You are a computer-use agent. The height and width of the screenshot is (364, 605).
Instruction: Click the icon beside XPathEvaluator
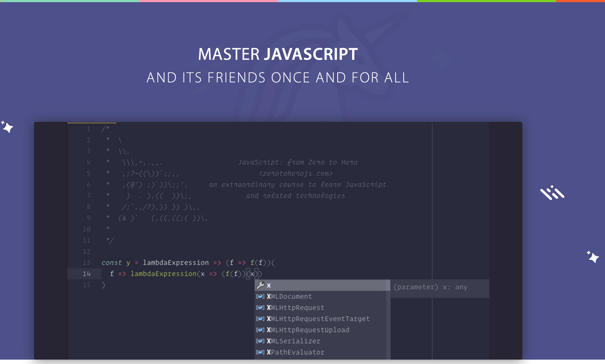pos(260,352)
